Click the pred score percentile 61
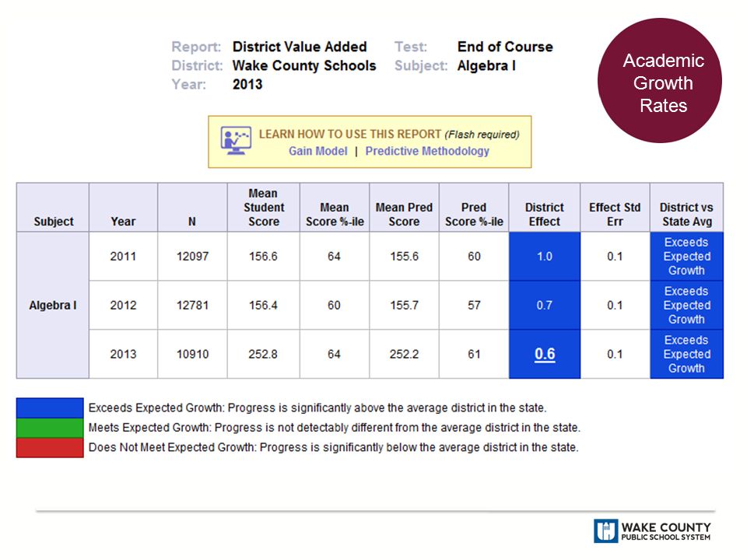Viewport: 747px width, 560px height. [474, 355]
